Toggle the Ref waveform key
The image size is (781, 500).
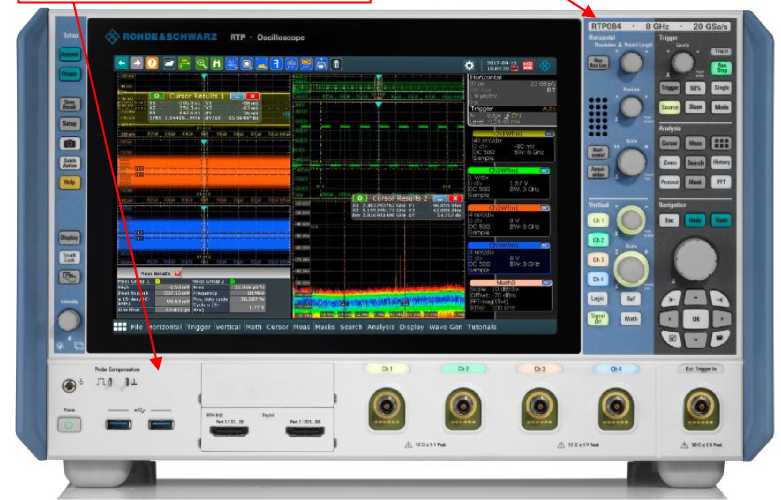pyautogui.click(x=630, y=298)
